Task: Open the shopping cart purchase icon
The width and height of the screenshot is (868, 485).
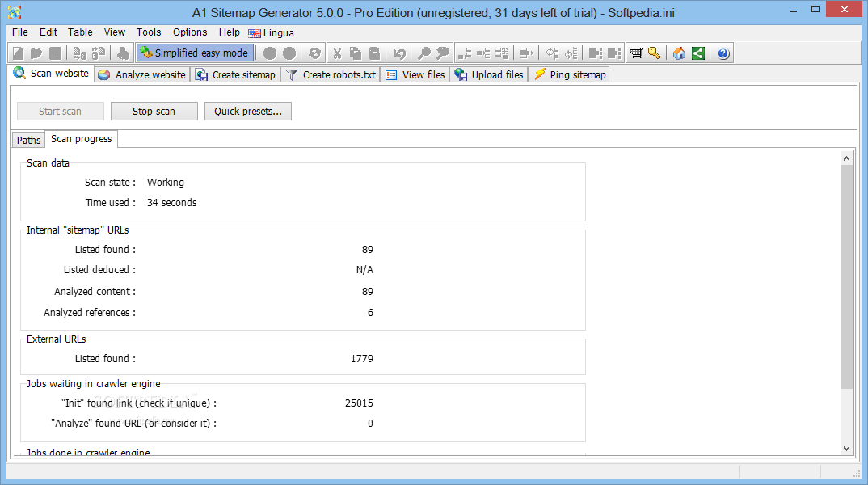Action: (x=636, y=53)
